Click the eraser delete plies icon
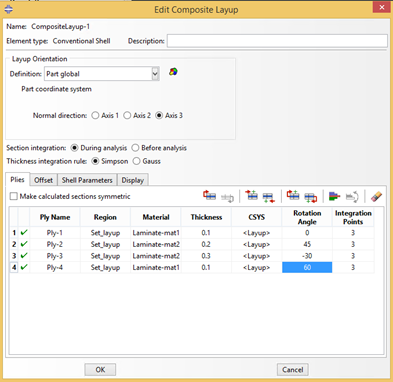 click(376, 196)
